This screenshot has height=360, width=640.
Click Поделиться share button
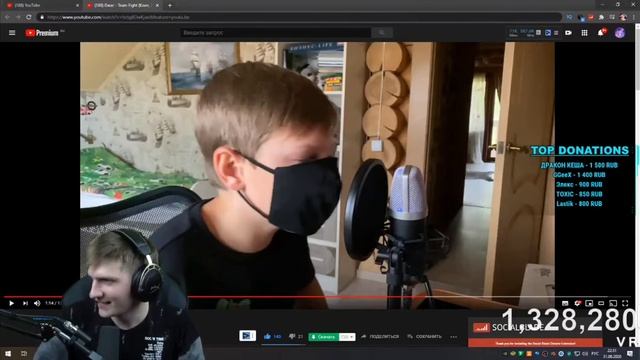[x=380, y=337]
